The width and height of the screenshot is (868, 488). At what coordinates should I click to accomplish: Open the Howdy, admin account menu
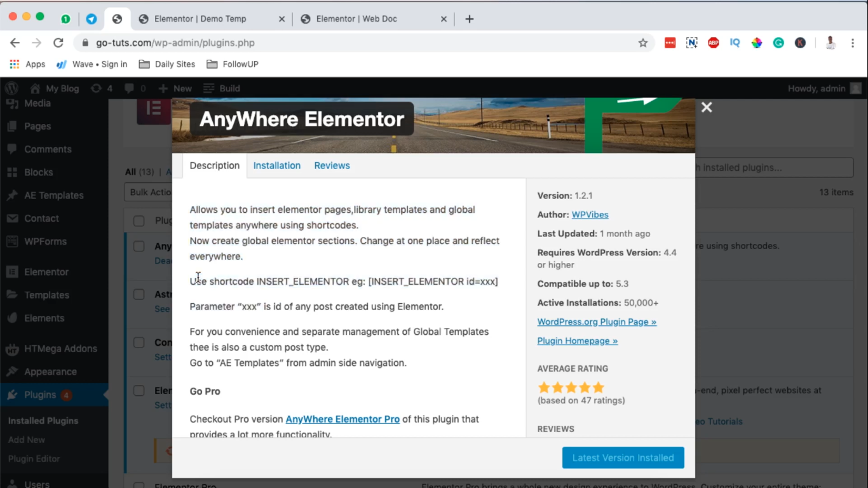825,88
